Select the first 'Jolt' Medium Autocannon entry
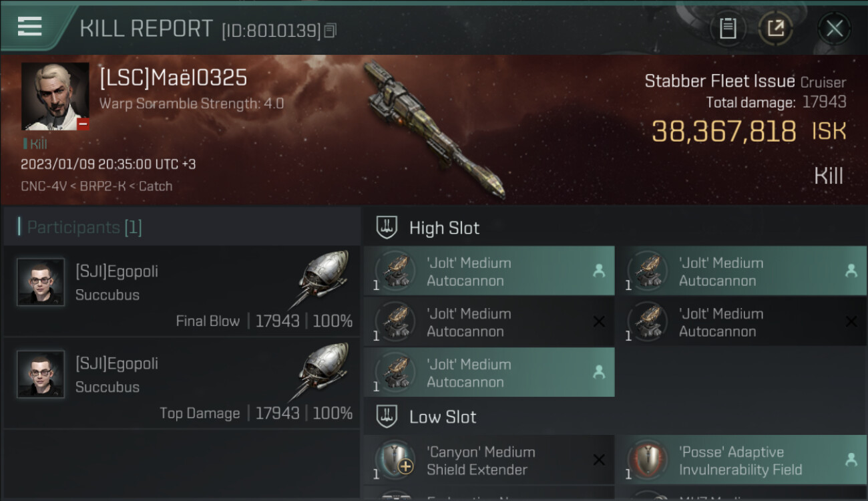 [x=489, y=271]
